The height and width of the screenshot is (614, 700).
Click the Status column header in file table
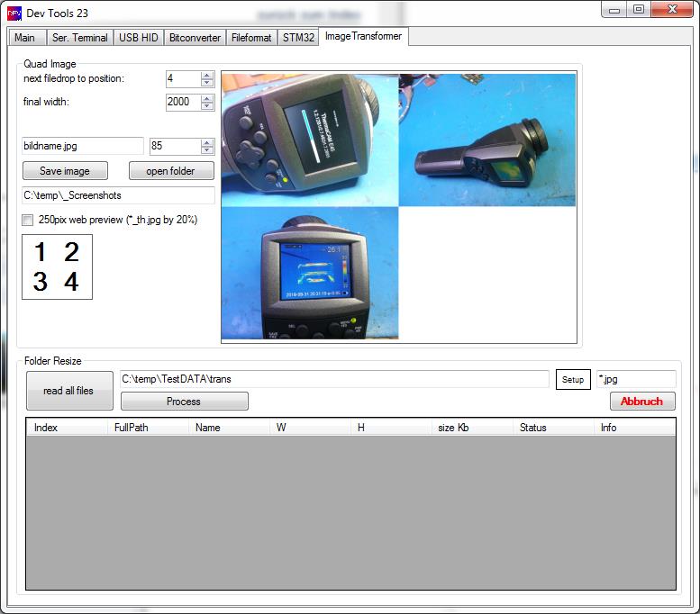coord(532,428)
